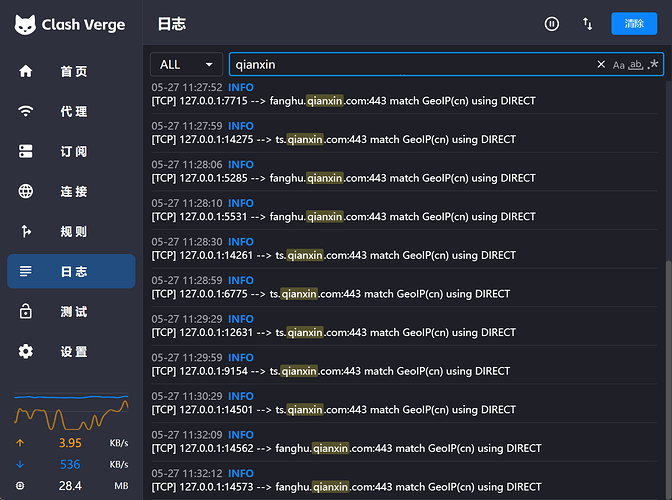This screenshot has width=672, height=500.
Task: Click the wifi proxy icon
Action: (x=26, y=111)
